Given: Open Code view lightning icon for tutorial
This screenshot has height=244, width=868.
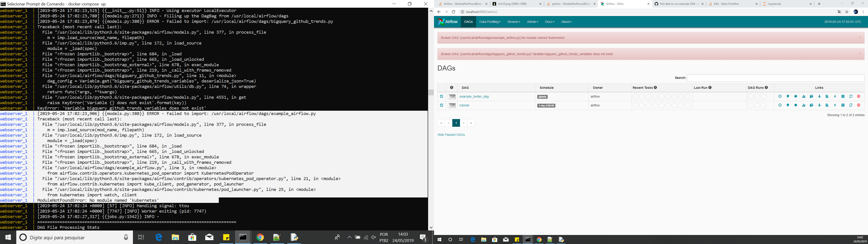Looking at the screenshot, I should pos(835,105).
